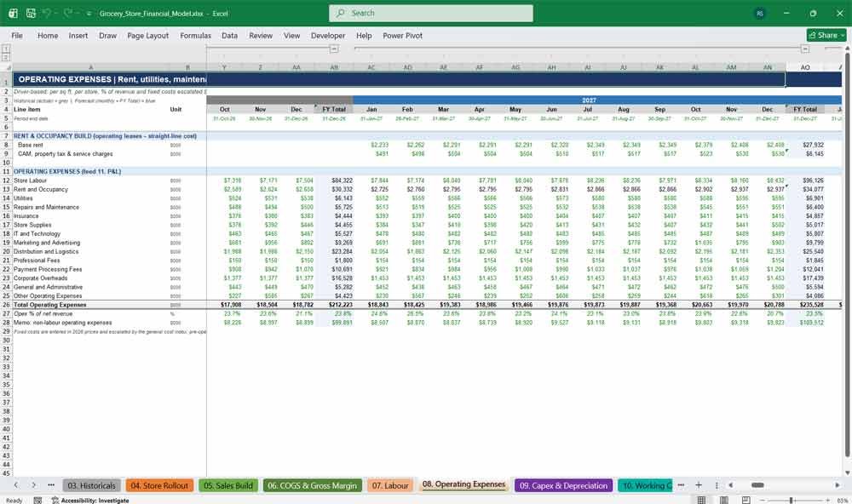
Task: Switch to 05. Sales Build sheet
Action: pyautogui.click(x=228, y=485)
